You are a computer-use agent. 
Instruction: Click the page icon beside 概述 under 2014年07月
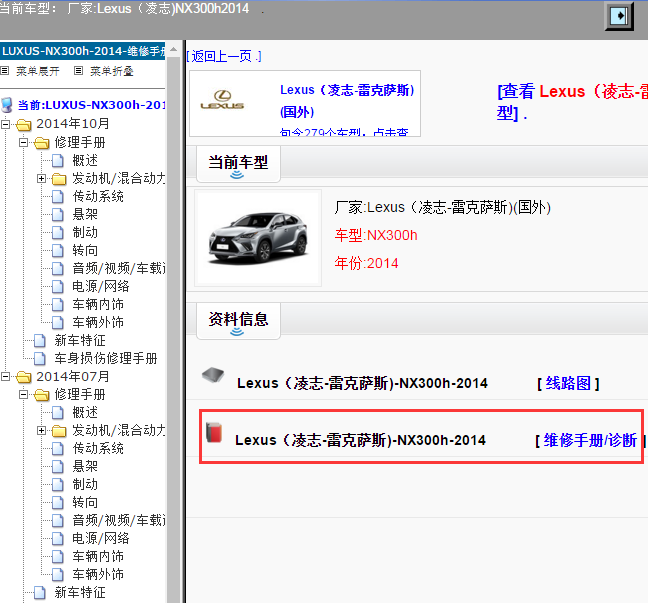tap(58, 412)
